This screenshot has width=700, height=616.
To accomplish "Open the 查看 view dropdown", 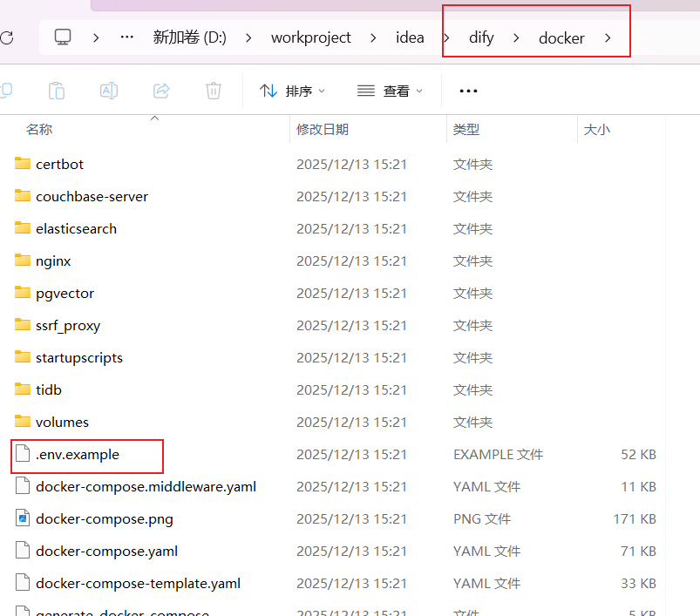I will tap(390, 91).
